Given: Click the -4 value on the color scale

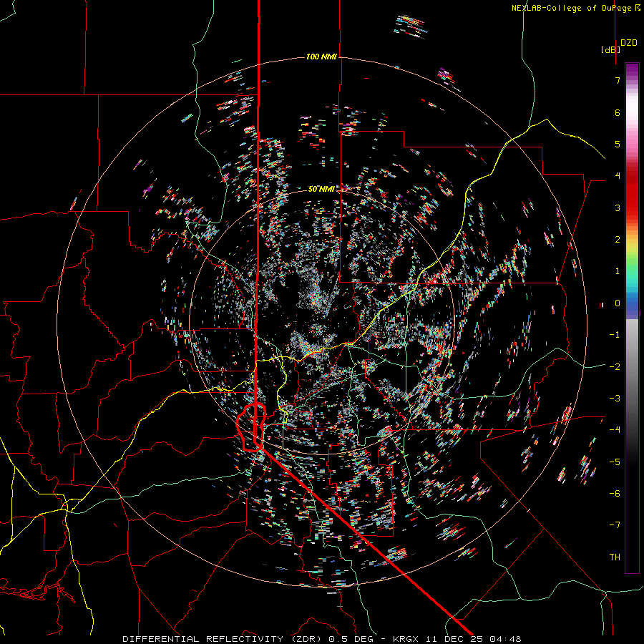Looking at the screenshot, I should [x=615, y=430].
